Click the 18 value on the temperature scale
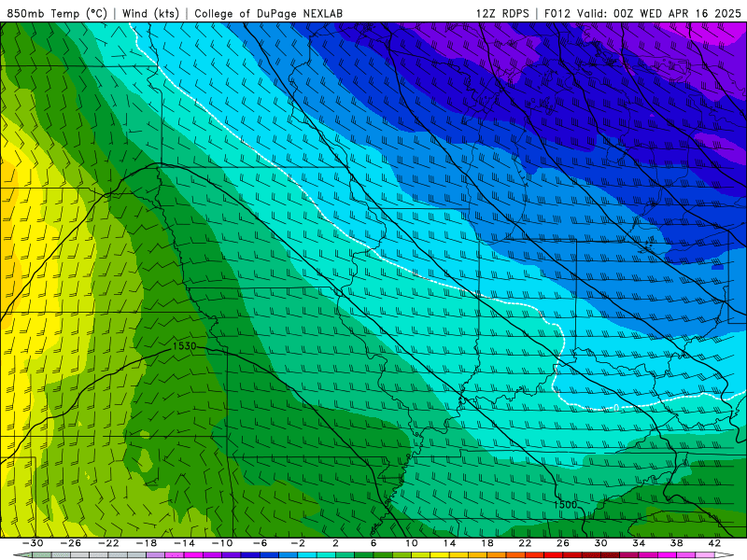Image resolution: width=747 pixels, height=560 pixels. (x=486, y=543)
